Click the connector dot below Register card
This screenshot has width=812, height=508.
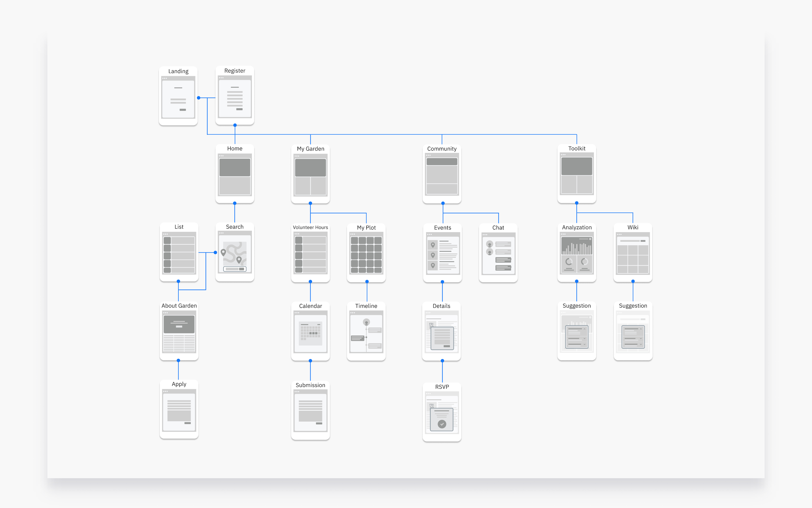click(x=235, y=125)
